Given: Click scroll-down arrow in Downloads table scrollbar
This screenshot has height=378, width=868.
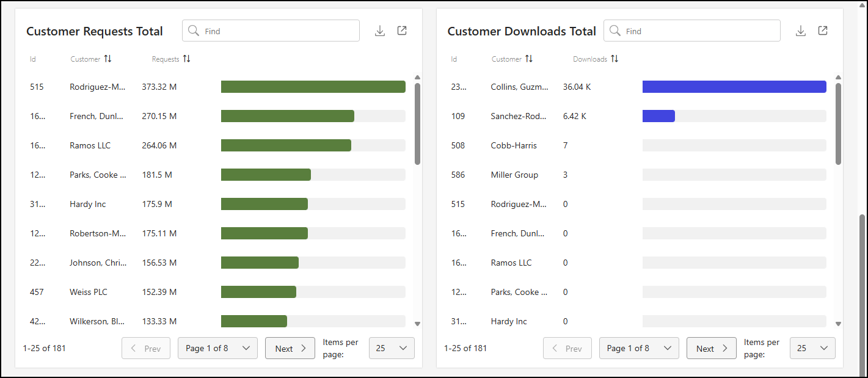Looking at the screenshot, I should click(x=838, y=324).
